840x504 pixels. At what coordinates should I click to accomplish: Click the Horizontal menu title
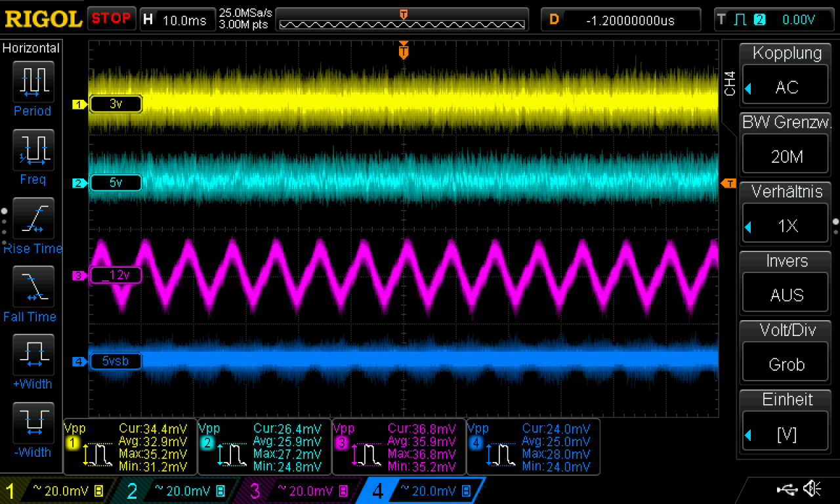tap(31, 48)
